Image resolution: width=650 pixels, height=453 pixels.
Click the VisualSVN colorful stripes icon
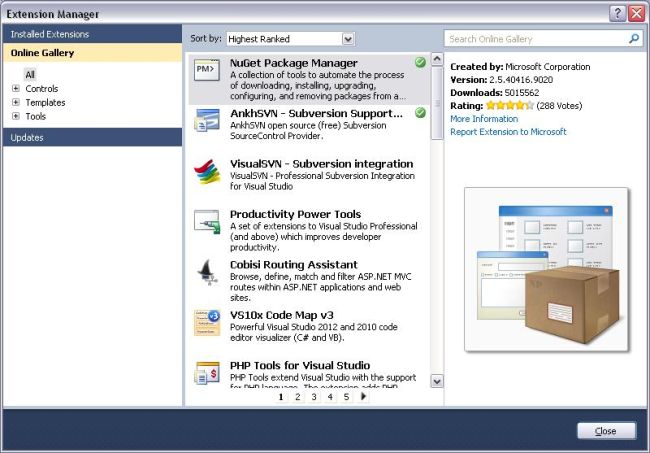[207, 172]
